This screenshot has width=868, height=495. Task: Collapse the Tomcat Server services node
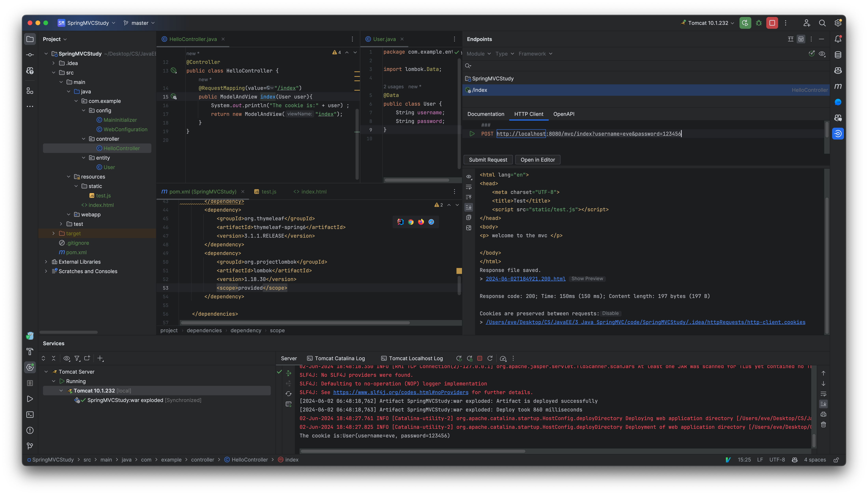(46, 372)
